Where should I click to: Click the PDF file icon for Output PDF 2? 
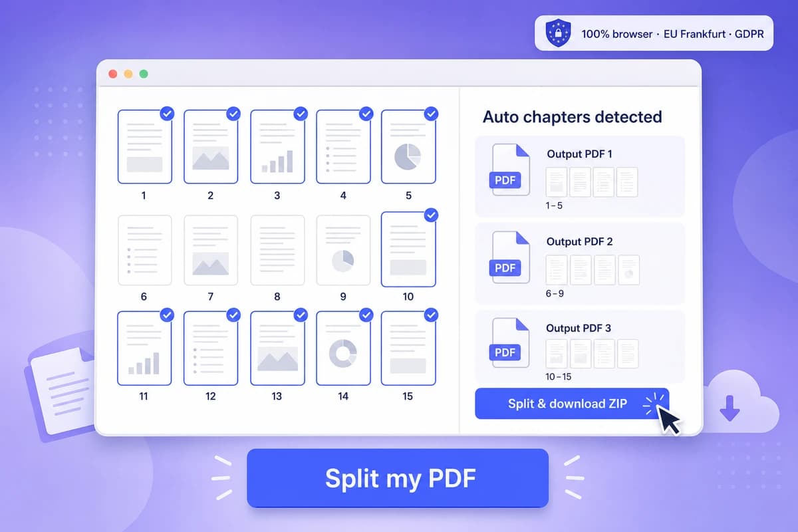(509, 258)
